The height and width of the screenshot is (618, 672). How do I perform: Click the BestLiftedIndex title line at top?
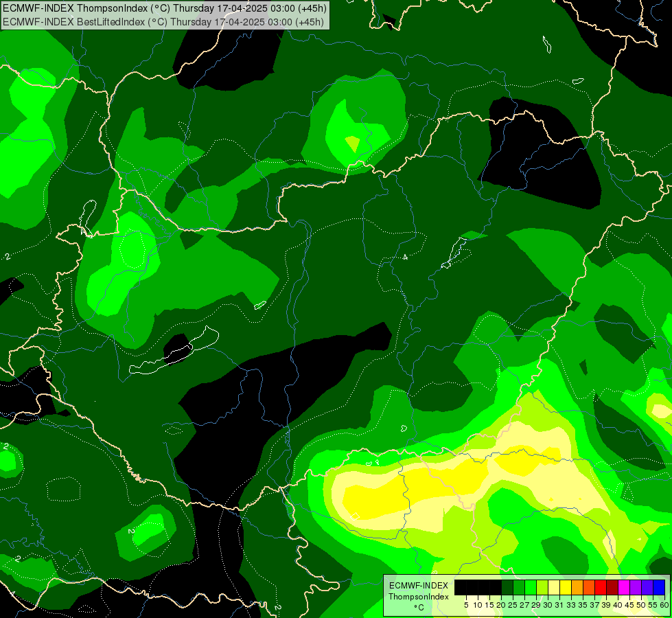click(x=163, y=22)
